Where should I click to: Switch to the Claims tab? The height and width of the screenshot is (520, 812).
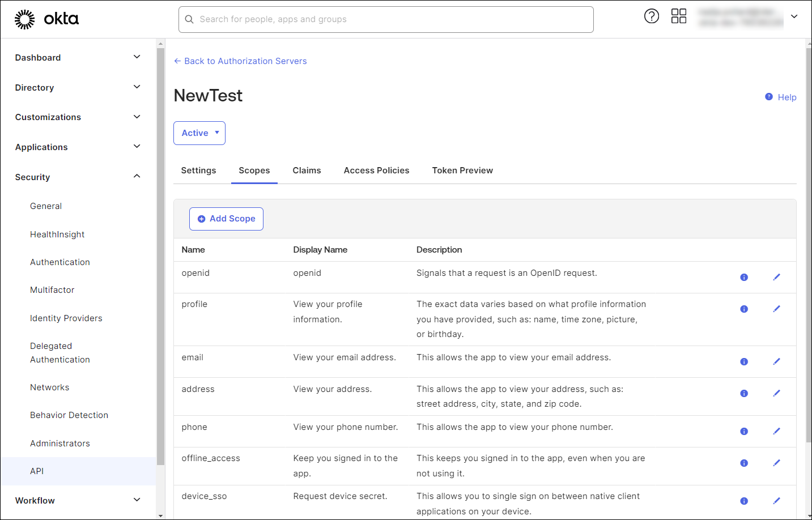click(307, 171)
